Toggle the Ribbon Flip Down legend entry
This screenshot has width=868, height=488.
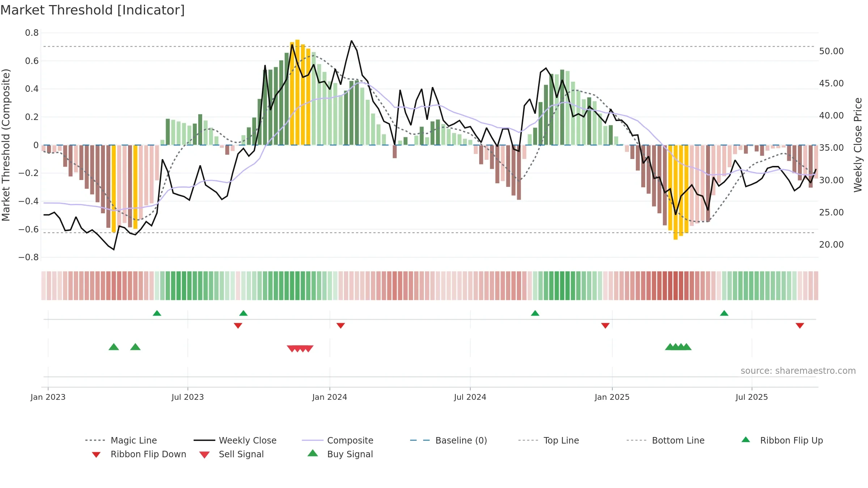coord(139,454)
